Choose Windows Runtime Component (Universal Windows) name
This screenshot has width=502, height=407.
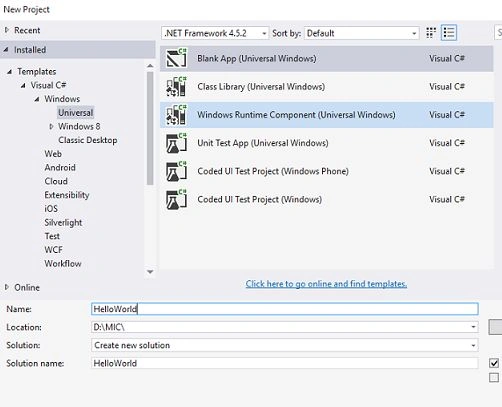click(x=296, y=115)
